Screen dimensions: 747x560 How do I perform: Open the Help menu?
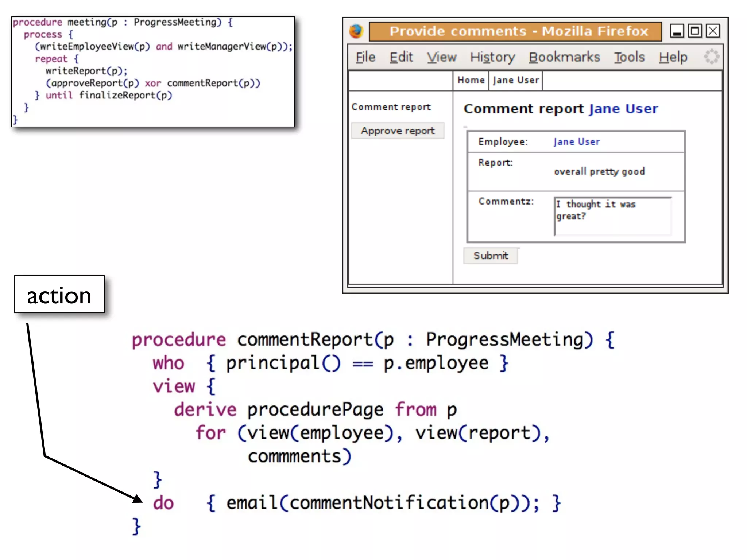[673, 57]
